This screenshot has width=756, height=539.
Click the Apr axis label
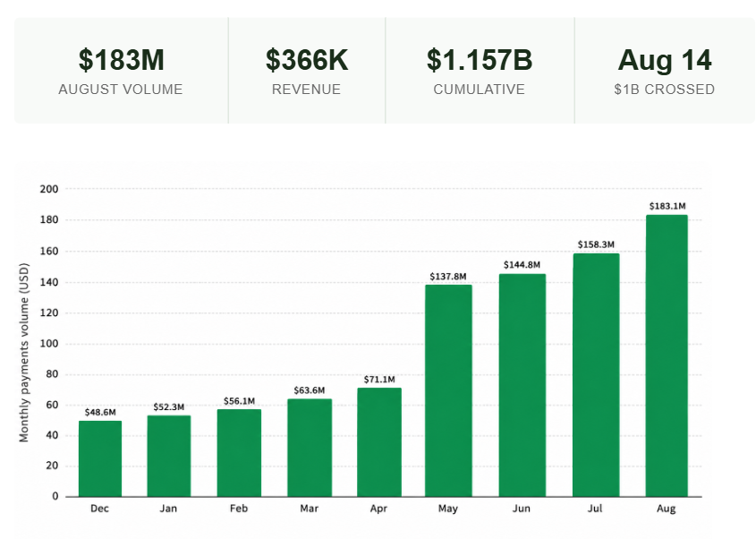[378, 509]
